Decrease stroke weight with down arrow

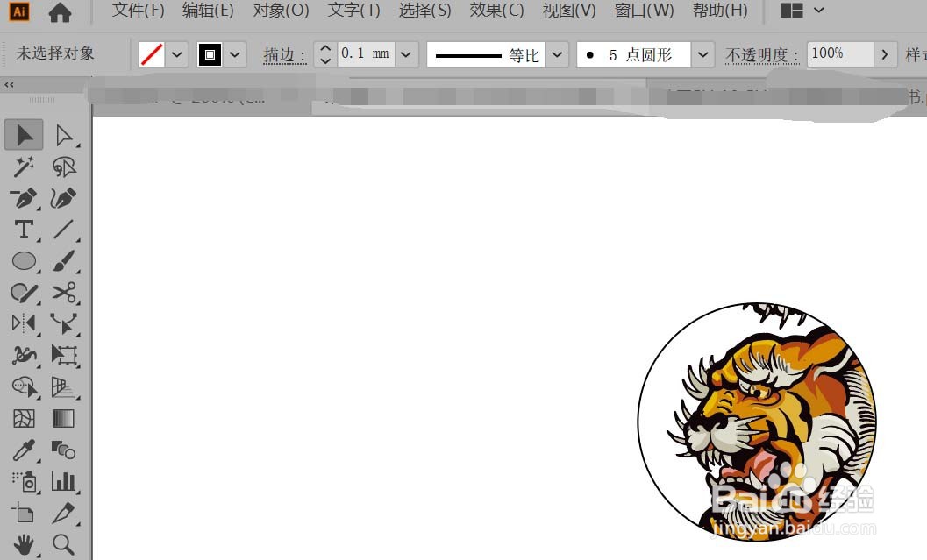(325, 60)
